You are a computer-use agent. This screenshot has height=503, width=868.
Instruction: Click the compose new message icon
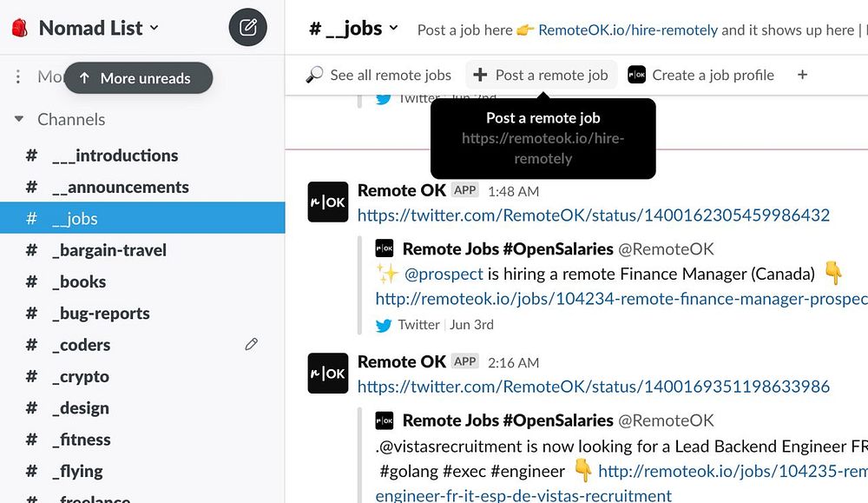click(248, 28)
